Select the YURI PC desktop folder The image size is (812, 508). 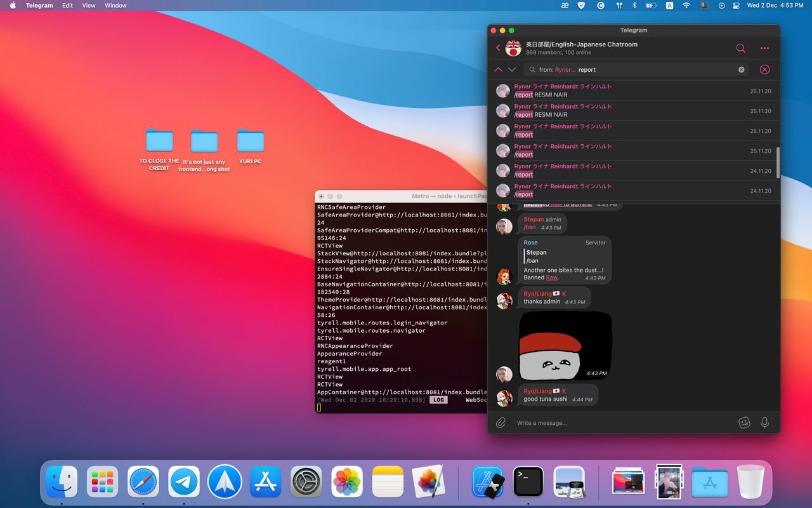(251, 147)
